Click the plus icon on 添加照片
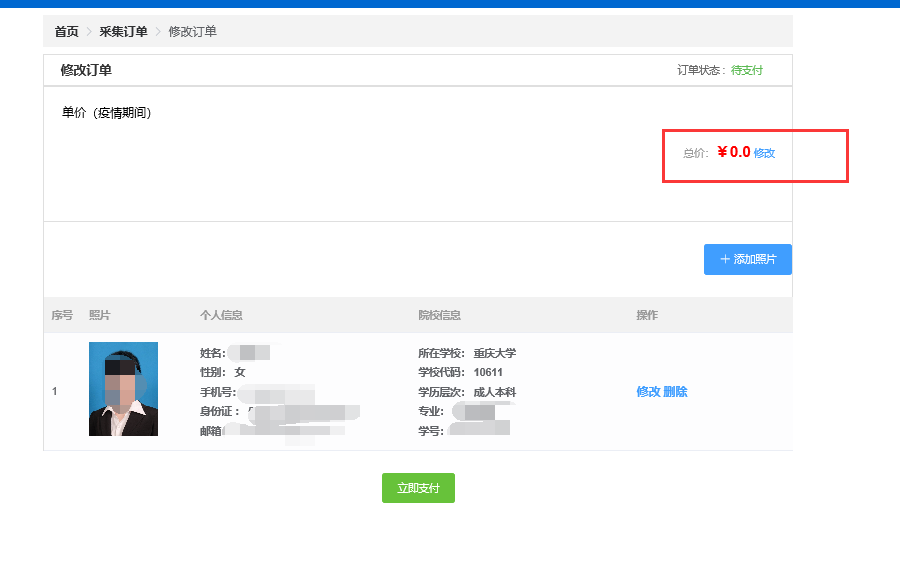900x585 pixels. coord(725,259)
